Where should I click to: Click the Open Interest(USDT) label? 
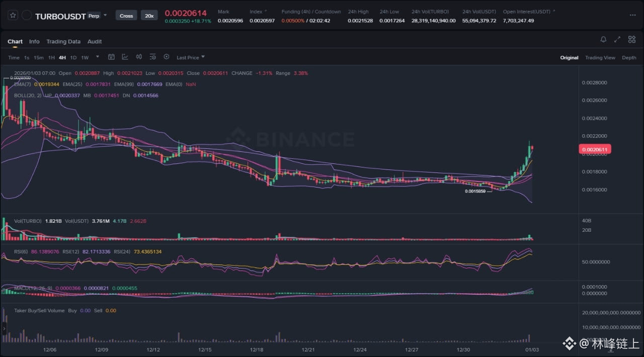tap(526, 12)
